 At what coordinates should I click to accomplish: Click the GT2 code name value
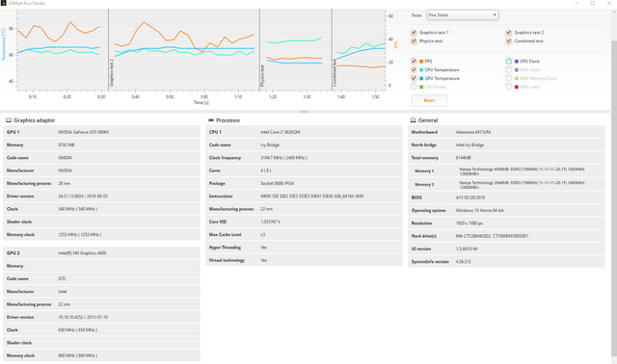pyautogui.click(x=62, y=278)
